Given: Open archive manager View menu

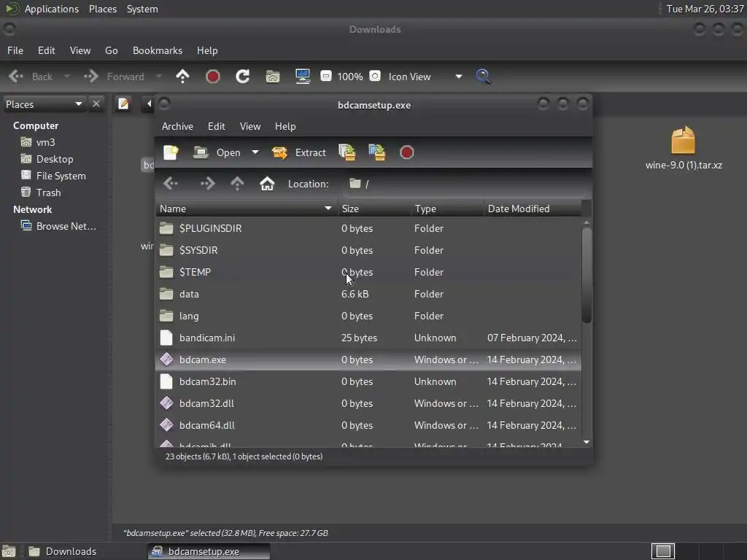Looking at the screenshot, I should click(x=250, y=126).
